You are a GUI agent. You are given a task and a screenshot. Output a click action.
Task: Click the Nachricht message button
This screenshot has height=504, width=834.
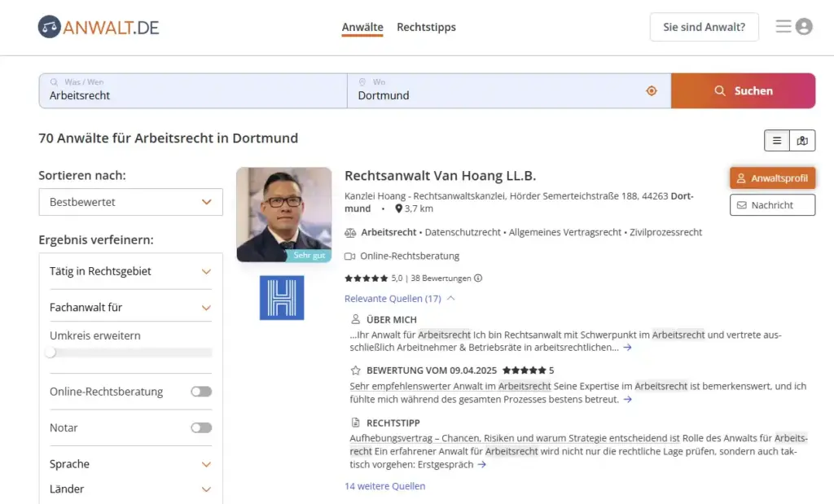pos(772,205)
